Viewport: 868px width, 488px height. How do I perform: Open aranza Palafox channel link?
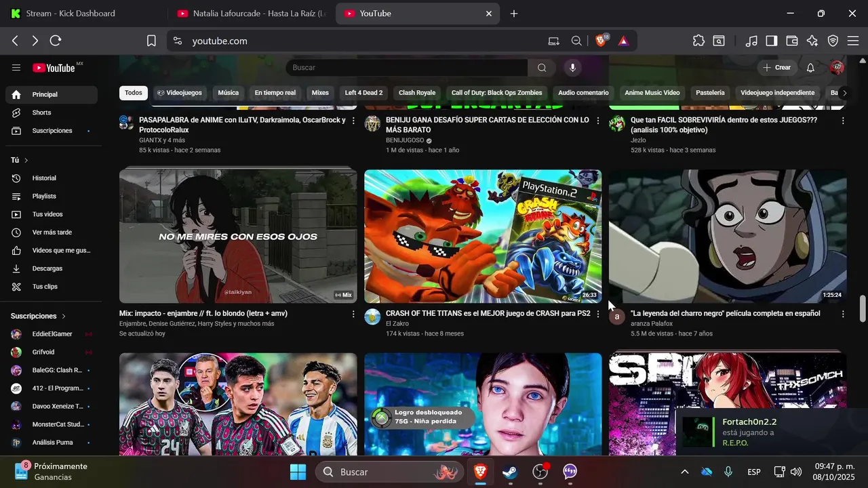[x=652, y=324]
